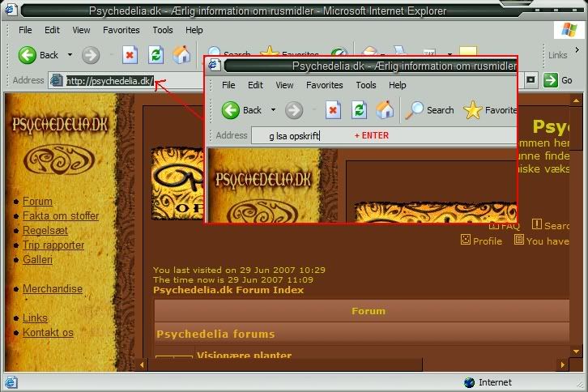The width and height of the screenshot is (588, 392).
Task: Click page vertical scrollbar down arrow
Action: pyautogui.click(x=576, y=352)
